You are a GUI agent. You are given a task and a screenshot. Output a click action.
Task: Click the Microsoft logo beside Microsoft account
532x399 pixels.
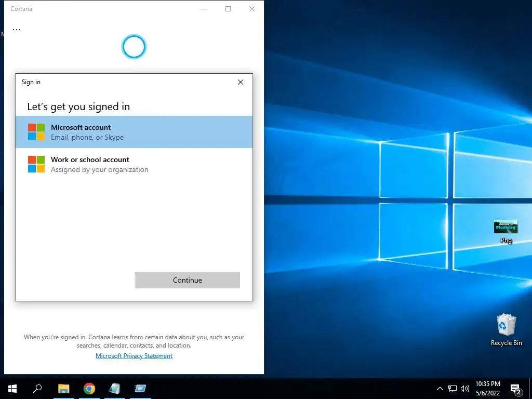pos(36,132)
